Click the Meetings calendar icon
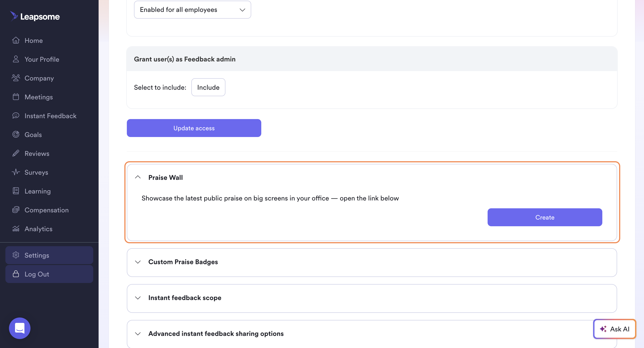This screenshot has height=348, width=644. click(x=16, y=97)
